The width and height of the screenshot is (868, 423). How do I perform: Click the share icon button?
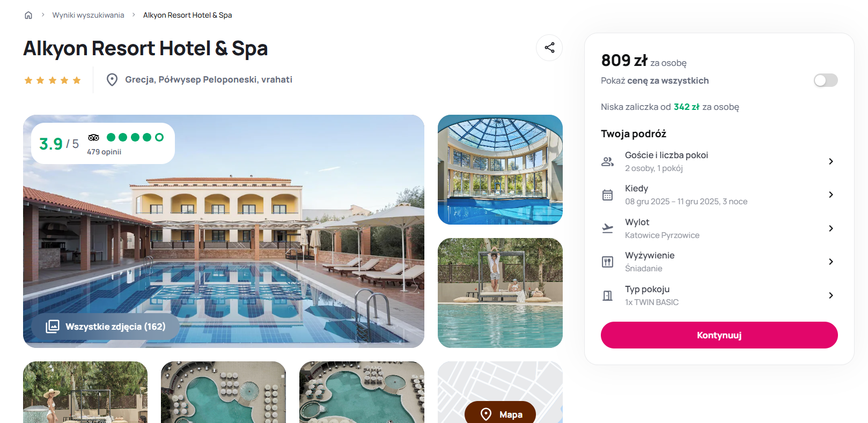click(x=549, y=48)
